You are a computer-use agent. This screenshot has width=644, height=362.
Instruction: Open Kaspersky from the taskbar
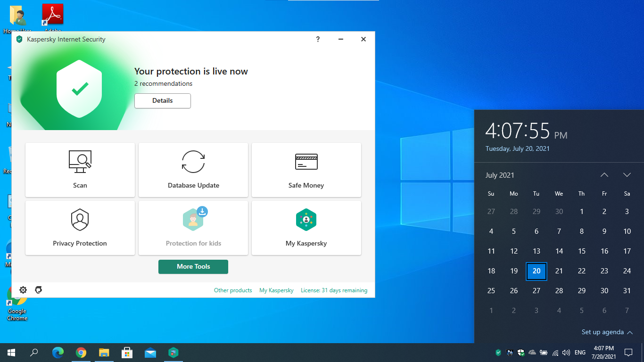pyautogui.click(x=174, y=353)
